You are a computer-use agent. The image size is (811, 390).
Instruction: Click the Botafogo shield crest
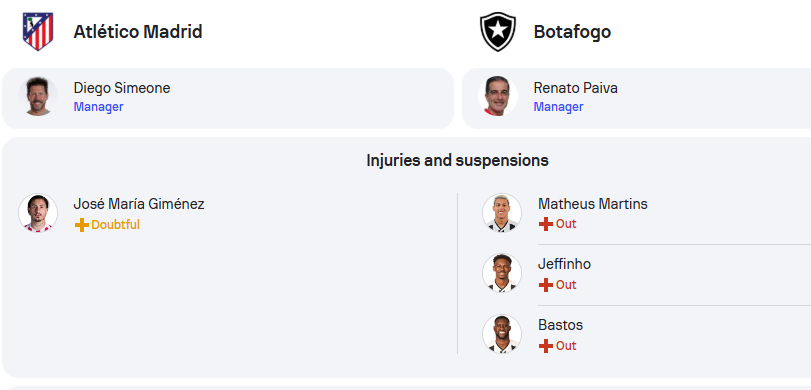tap(498, 32)
